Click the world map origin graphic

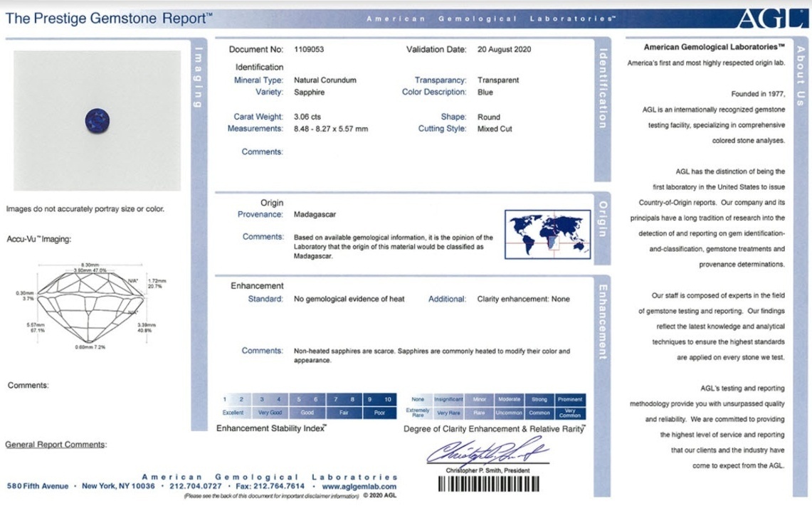click(x=547, y=234)
